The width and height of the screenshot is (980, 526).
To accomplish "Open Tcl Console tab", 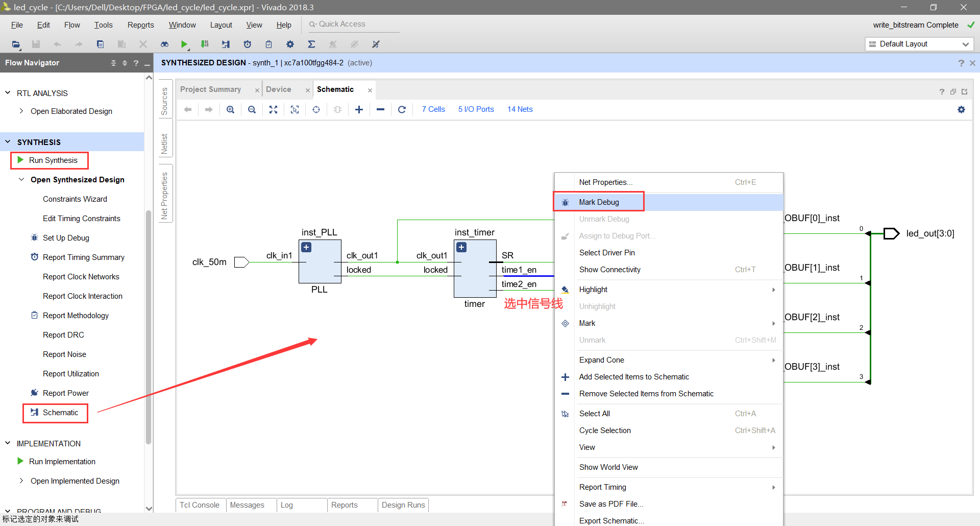I will click(200, 505).
